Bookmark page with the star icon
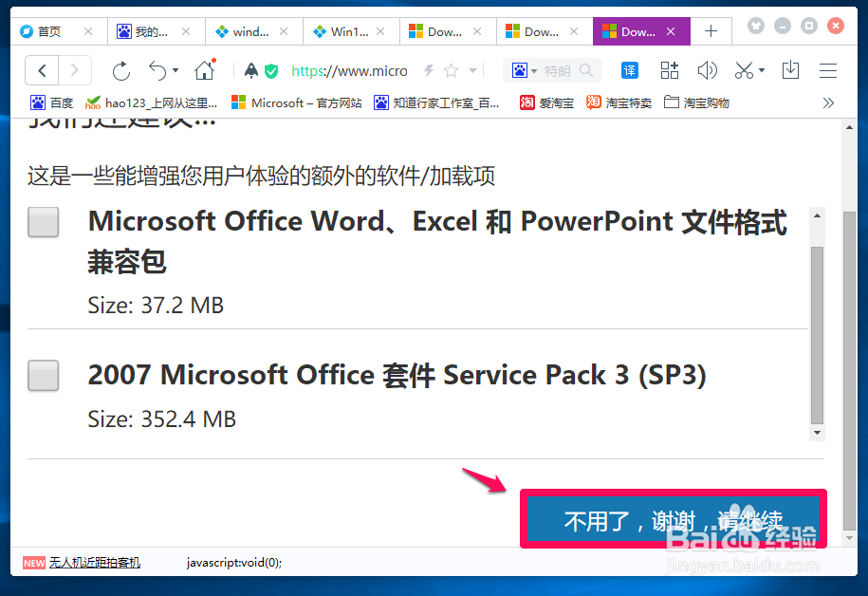Viewport: 868px width, 596px height. click(452, 70)
